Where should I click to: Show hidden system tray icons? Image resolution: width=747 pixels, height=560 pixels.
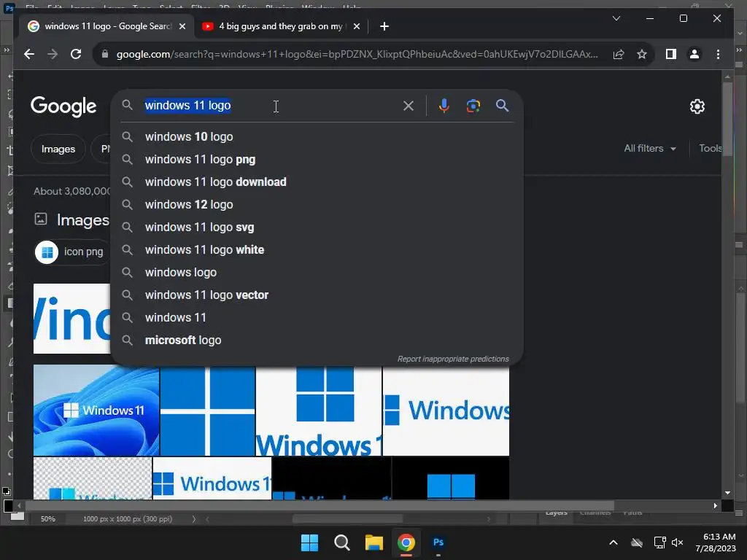614,542
